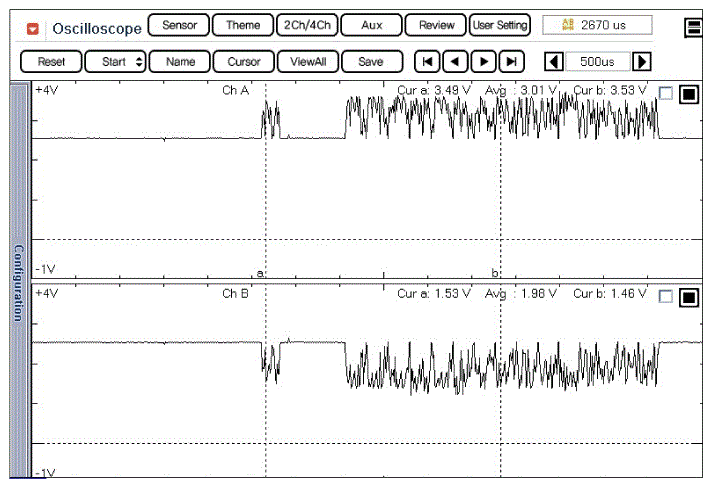712x488 pixels.
Task: Click Ch A black square icon
Action: (x=688, y=94)
